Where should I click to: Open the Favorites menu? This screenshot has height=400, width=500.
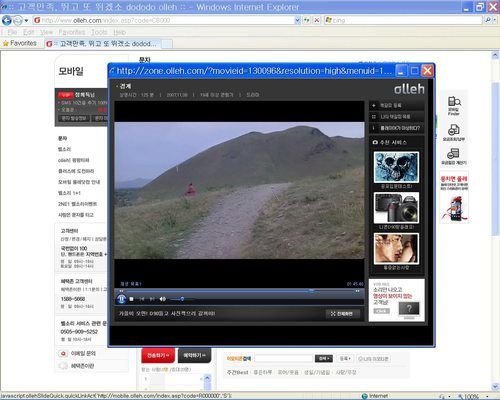(72, 32)
